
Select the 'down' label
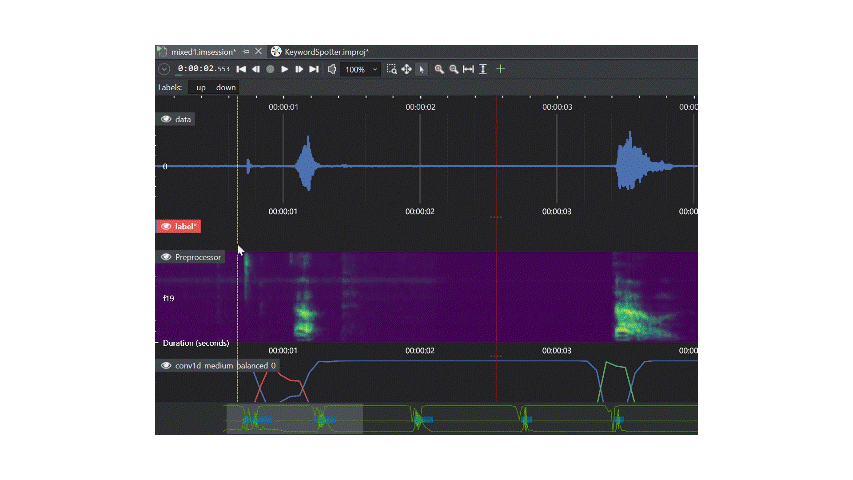point(226,87)
